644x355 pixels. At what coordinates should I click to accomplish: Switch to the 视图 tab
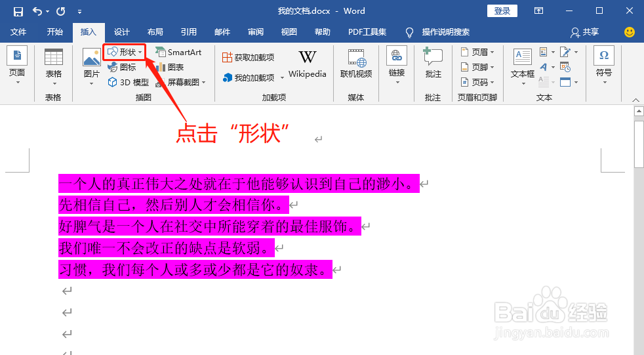tap(289, 32)
